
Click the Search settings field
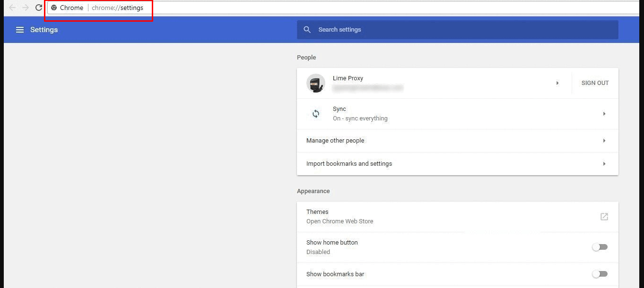[463, 30]
